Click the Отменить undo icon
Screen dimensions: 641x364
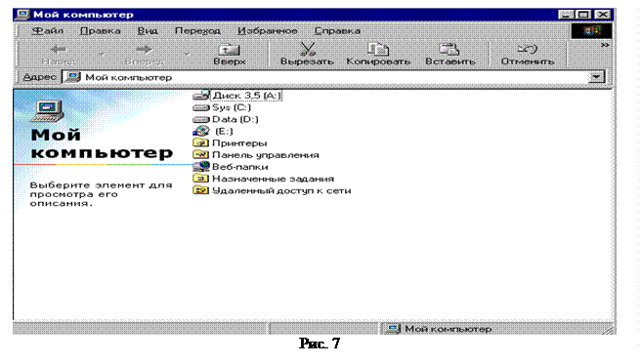[528, 50]
